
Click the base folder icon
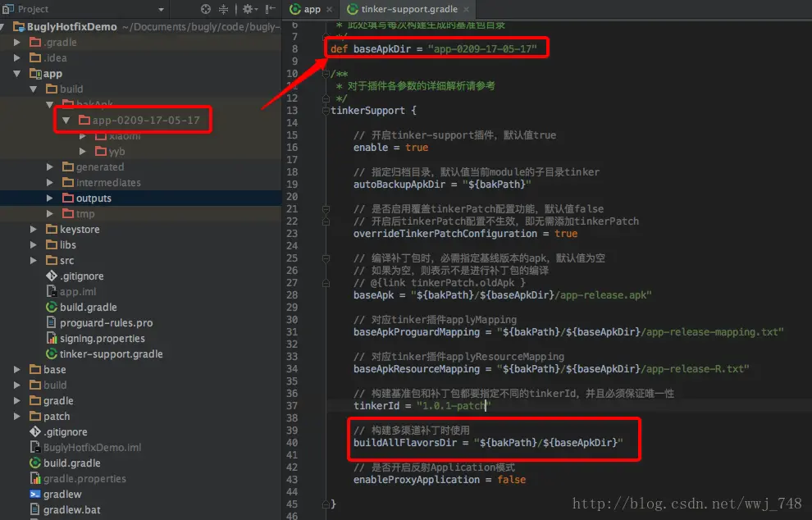point(35,369)
